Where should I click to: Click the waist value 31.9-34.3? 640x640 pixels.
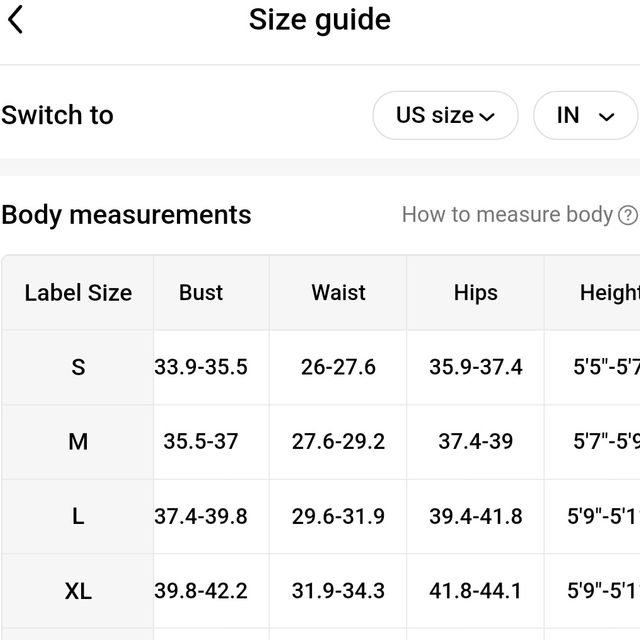tap(338, 591)
